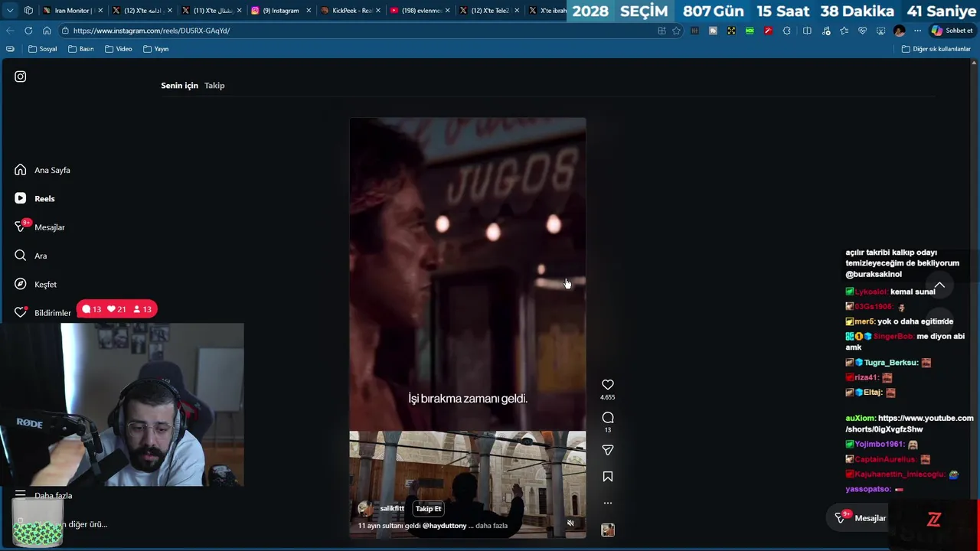Unmute the reel's sound
The image size is (980, 551).
pos(570,523)
